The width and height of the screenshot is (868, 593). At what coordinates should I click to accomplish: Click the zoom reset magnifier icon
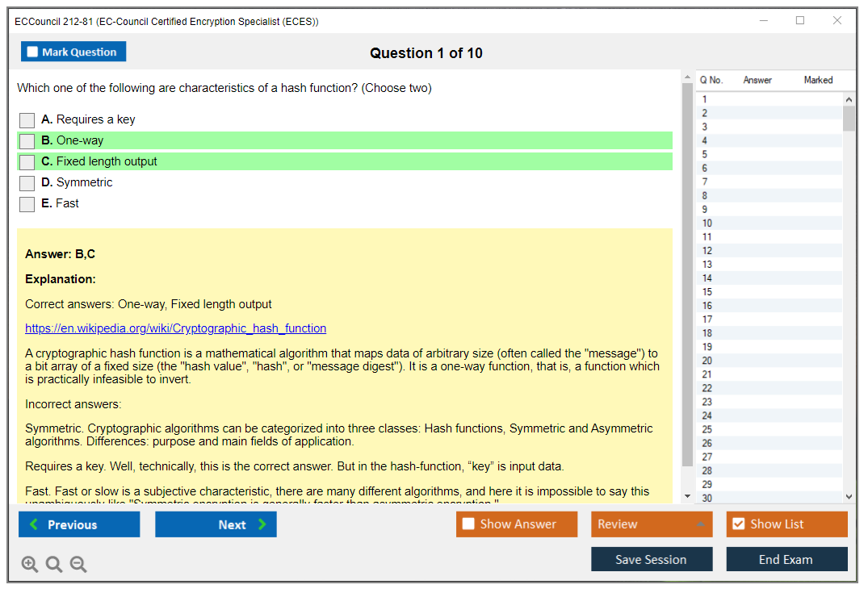54,565
